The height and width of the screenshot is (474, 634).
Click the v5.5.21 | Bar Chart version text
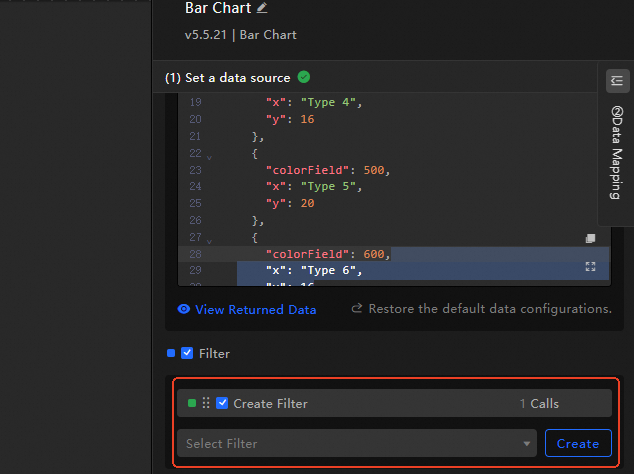(x=241, y=35)
